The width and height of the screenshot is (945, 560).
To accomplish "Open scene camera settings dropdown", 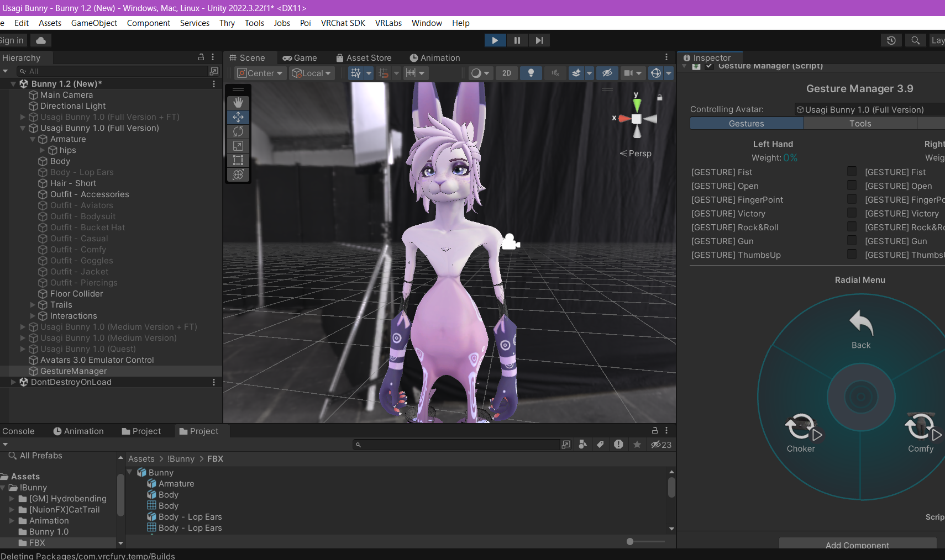I will click(633, 73).
